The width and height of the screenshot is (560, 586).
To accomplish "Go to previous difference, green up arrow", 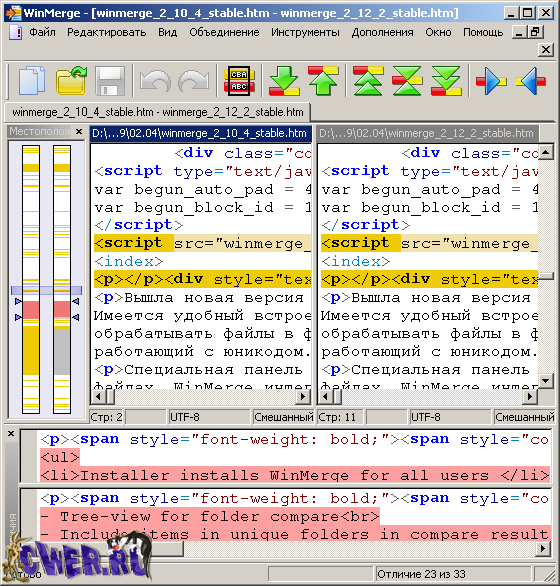I will tap(323, 80).
